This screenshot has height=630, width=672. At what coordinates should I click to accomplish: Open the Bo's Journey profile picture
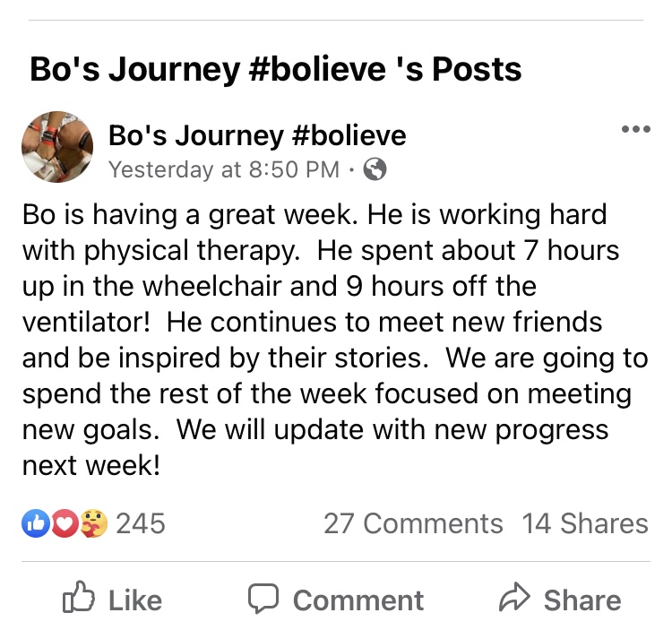click(57, 147)
